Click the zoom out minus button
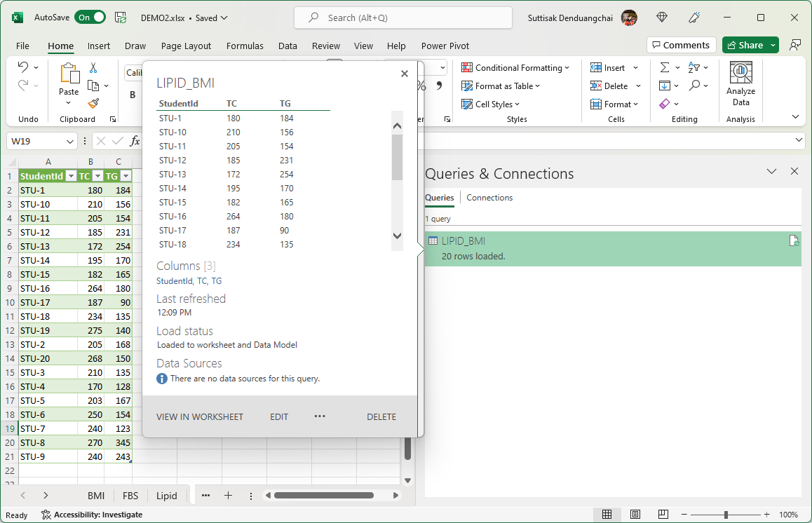Image resolution: width=812 pixels, height=523 pixels. (x=684, y=514)
